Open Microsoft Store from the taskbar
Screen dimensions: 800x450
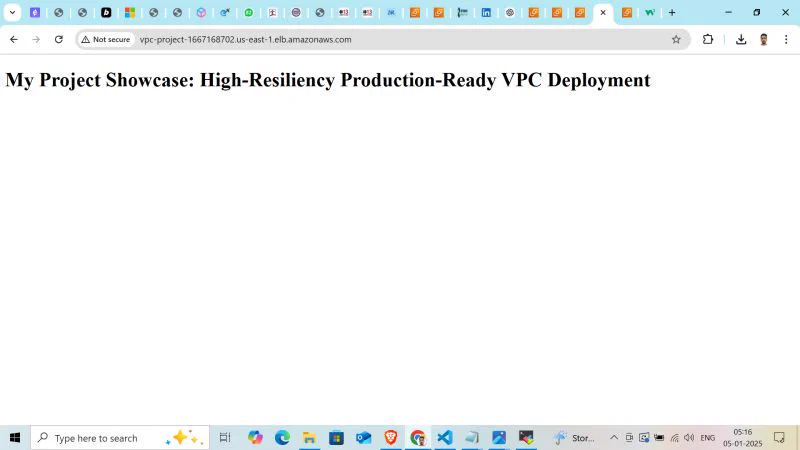[336, 438]
